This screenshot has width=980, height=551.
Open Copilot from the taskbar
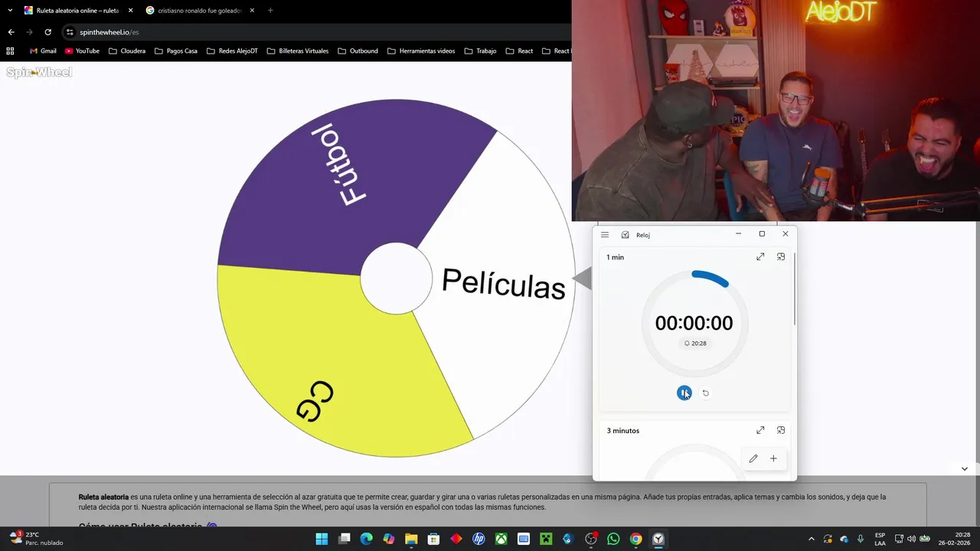(389, 539)
